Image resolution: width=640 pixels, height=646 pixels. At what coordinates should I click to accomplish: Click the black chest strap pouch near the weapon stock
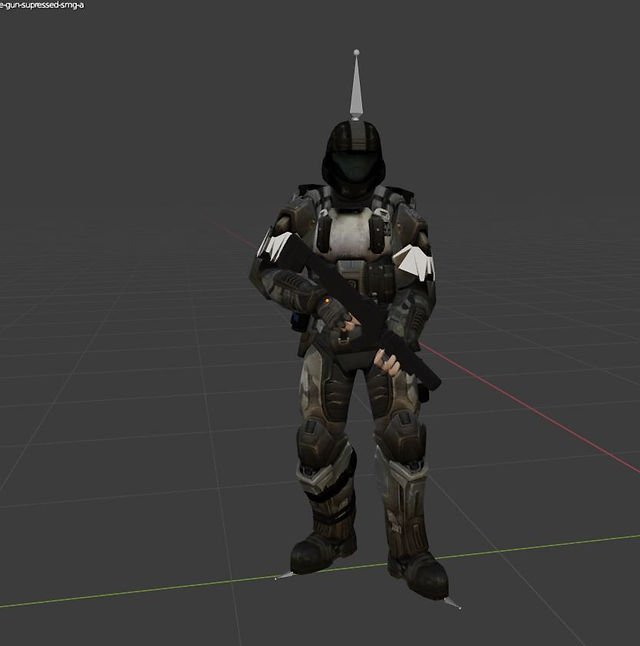[x=323, y=234]
